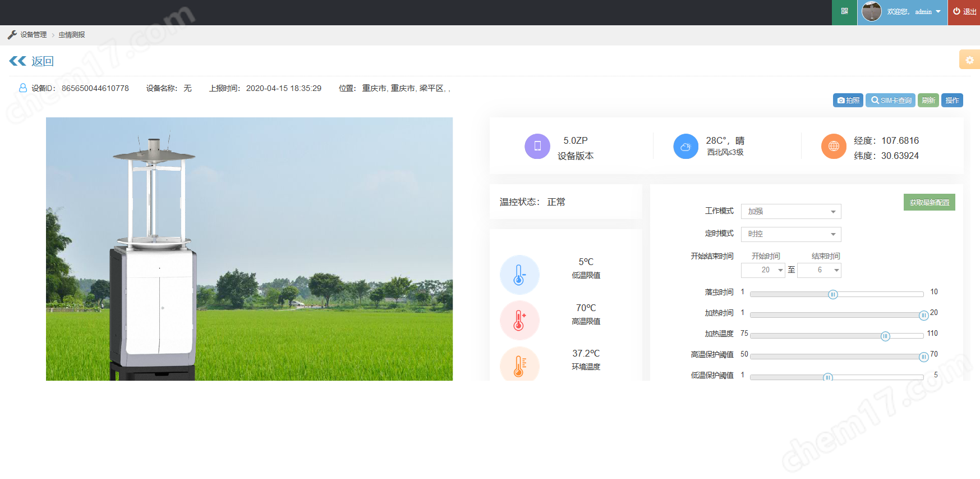
Task: Click the 拍照 button
Action: point(848,101)
